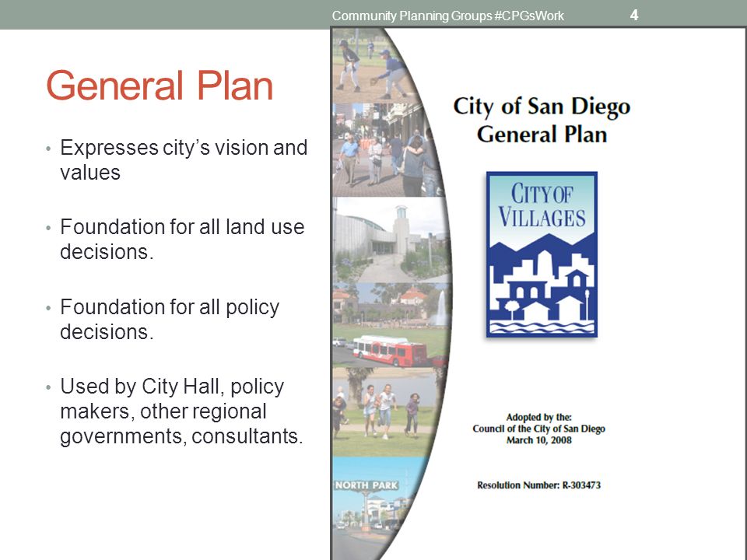Click slide number 4 in header
Screen dimensions: 747x560
click(x=633, y=16)
